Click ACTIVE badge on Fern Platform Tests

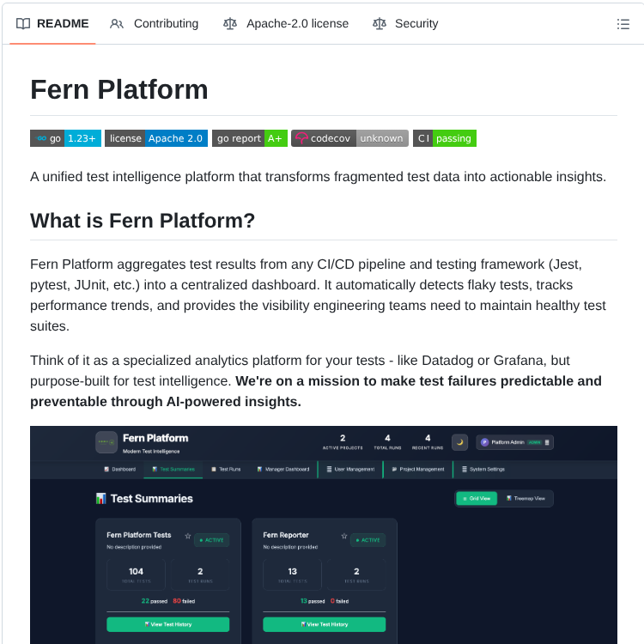click(211, 540)
